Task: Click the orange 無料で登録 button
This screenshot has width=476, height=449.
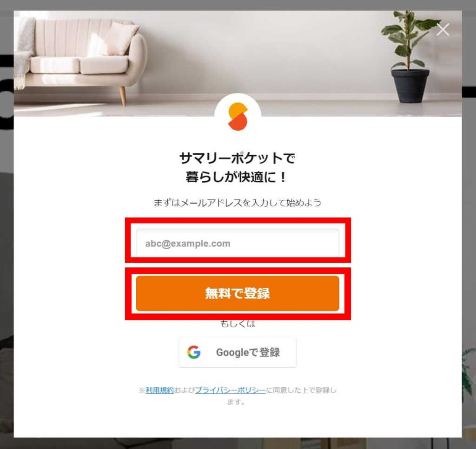Action: click(238, 293)
